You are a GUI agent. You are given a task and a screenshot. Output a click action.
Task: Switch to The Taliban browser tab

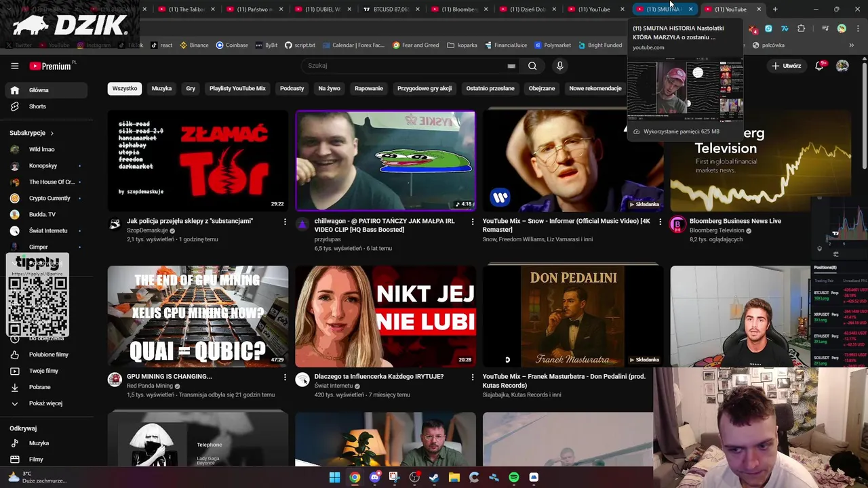point(185,9)
